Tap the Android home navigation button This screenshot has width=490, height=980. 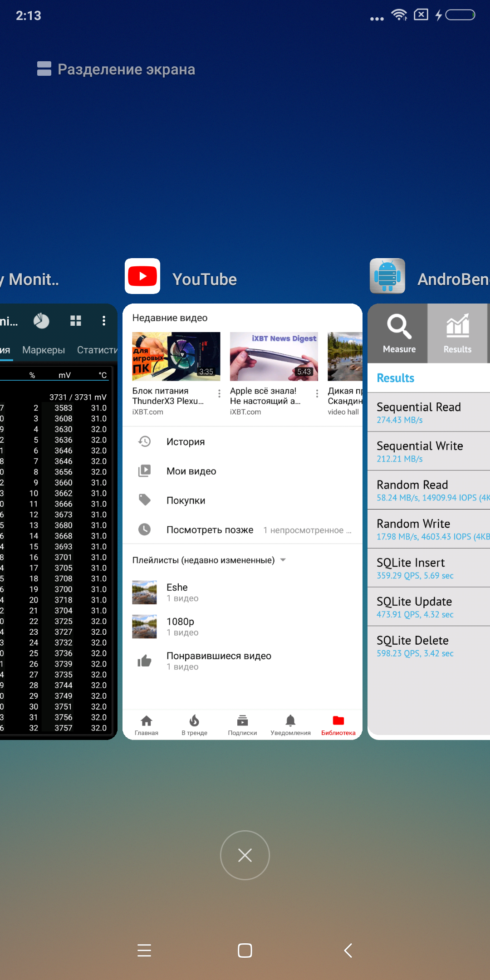(245, 950)
